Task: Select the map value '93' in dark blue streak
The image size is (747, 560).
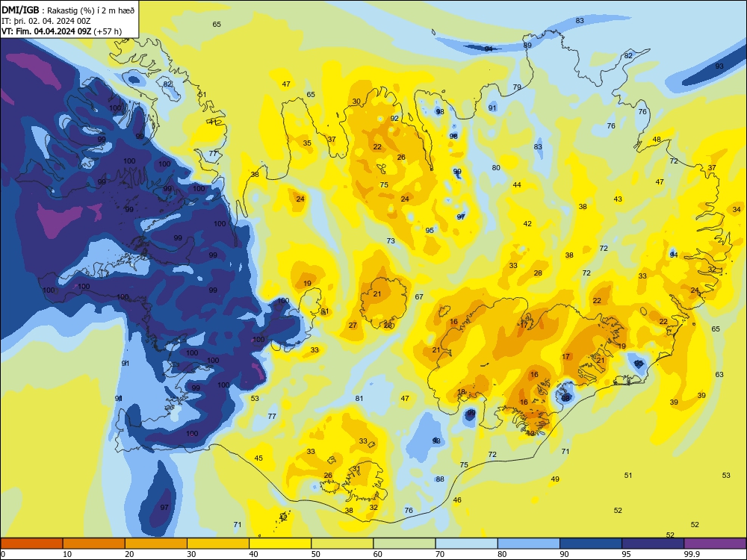Action: pyautogui.click(x=719, y=66)
